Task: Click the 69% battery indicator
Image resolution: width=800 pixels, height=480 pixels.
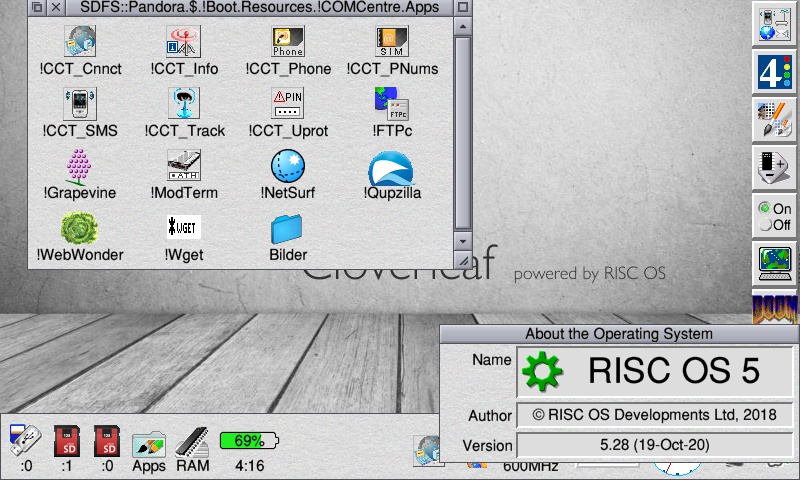Action: (x=249, y=441)
